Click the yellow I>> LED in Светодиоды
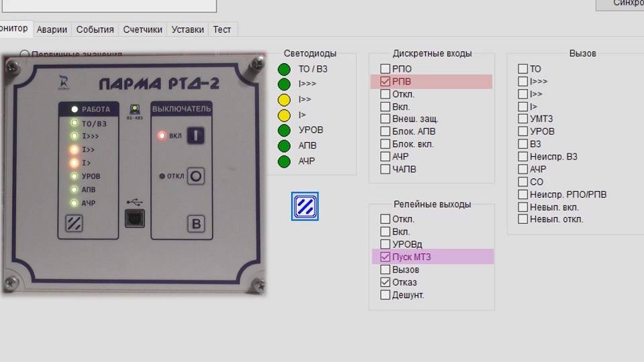This screenshot has height=362, width=644. pyautogui.click(x=284, y=100)
